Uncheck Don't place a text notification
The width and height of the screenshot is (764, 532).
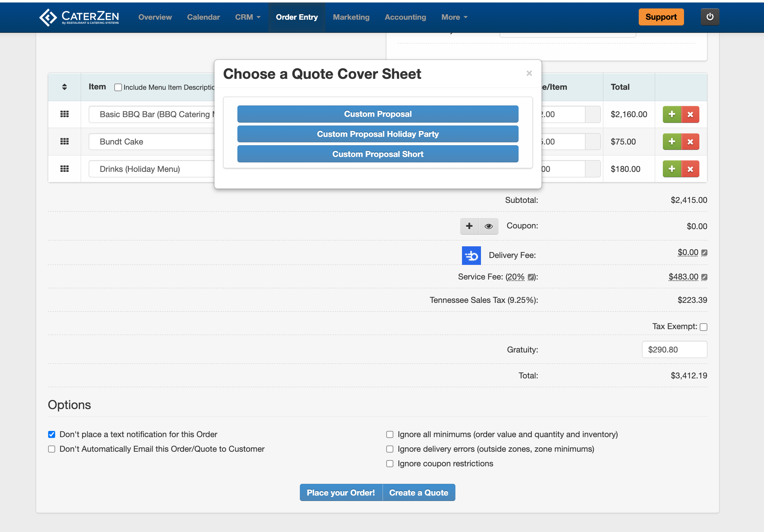(52, 434)
